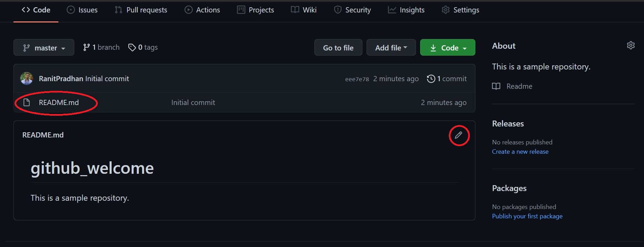Viewport: 644px width, 247px height.
Task: Open the Initial commit message next to RanitPradhan
Action: pyautogui.click(x=107, y=79)
